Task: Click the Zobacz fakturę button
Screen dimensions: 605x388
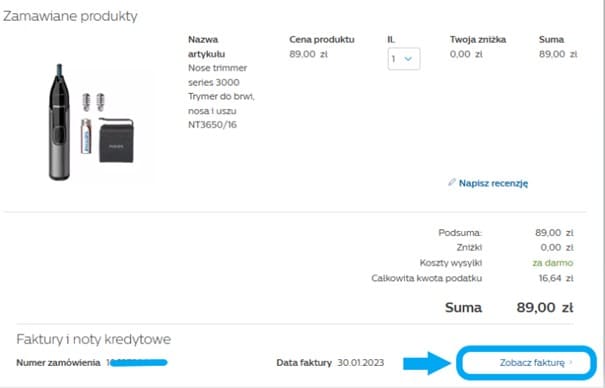Action: [526, 363]
